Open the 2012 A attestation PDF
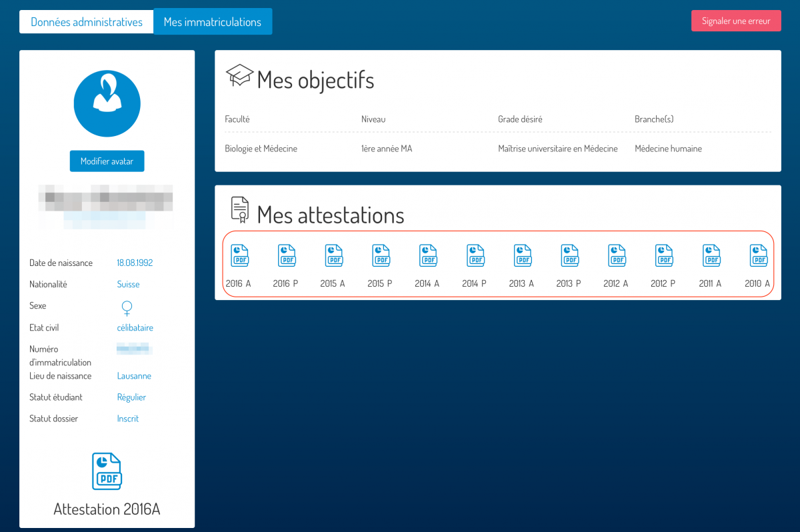The height and width of the screenshot is (532, 800). pyautogui.click(x=617, y=255)
